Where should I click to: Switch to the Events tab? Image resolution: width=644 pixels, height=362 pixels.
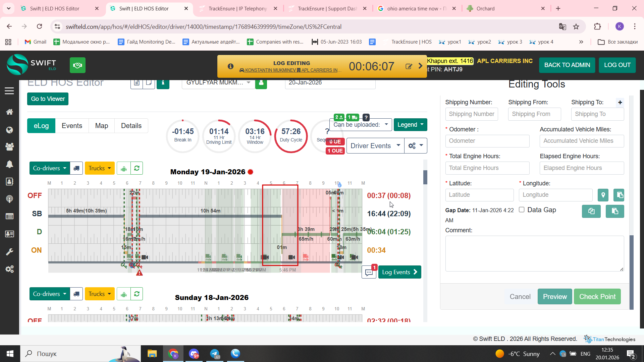[x=72, y=126]
